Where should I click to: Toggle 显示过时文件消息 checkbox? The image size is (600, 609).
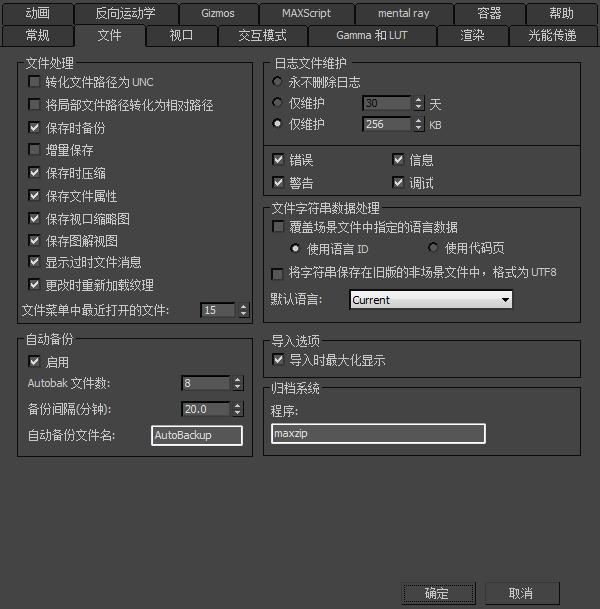pyautogui.click(x=34, y=262)
